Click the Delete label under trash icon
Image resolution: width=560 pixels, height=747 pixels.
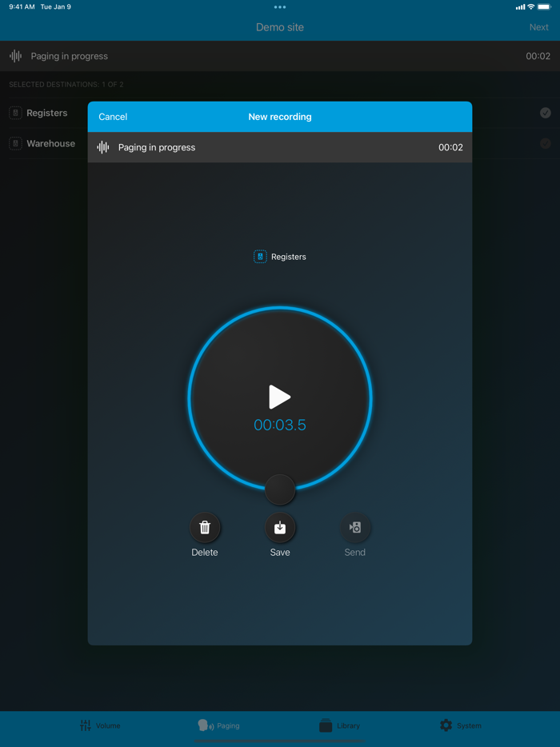pyautogui.click(x=205, y=552)
